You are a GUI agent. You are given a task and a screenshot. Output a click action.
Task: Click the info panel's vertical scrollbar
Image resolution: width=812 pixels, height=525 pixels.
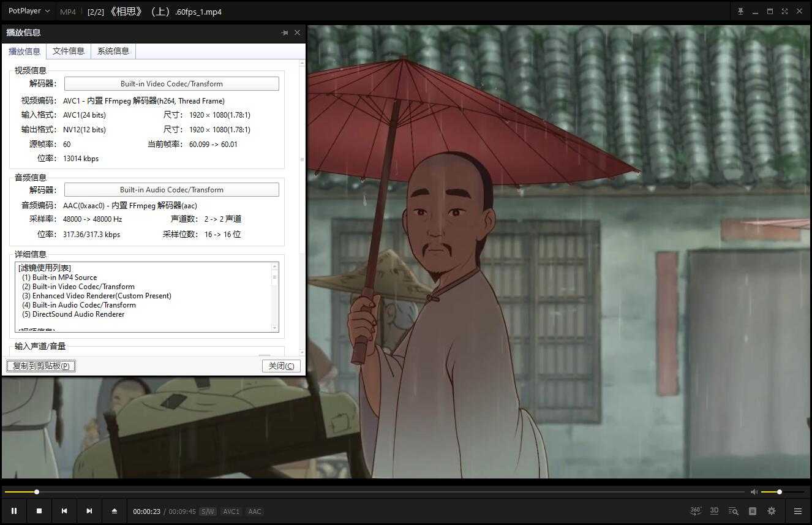coord(302,208)
